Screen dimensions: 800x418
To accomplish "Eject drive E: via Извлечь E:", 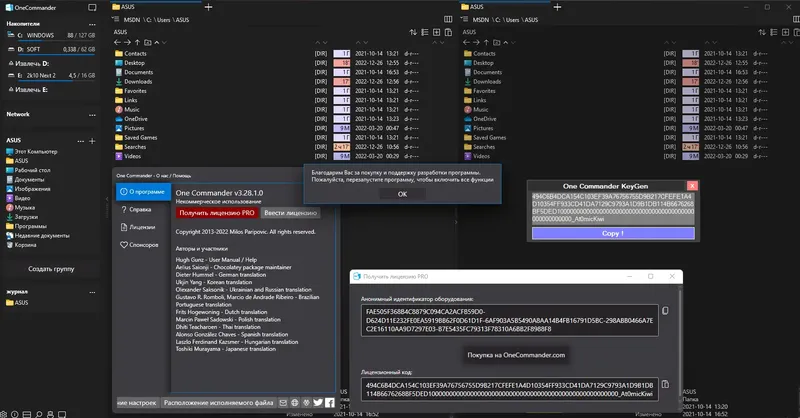I will click(28, 89).
